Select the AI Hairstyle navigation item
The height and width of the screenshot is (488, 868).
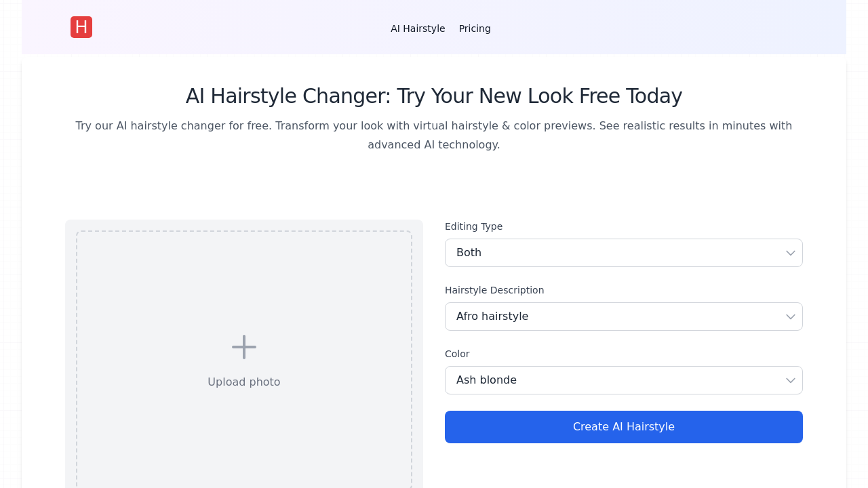(x=418, y=28)
